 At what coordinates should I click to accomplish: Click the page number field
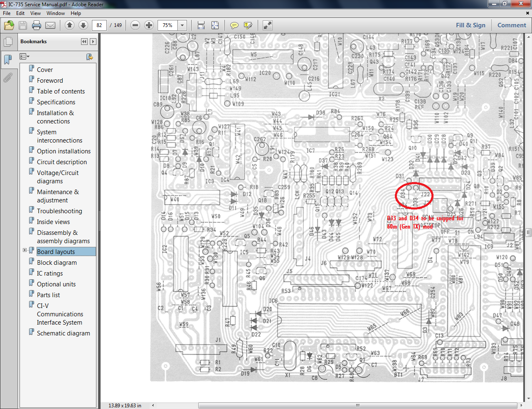[x=99, y=25]
